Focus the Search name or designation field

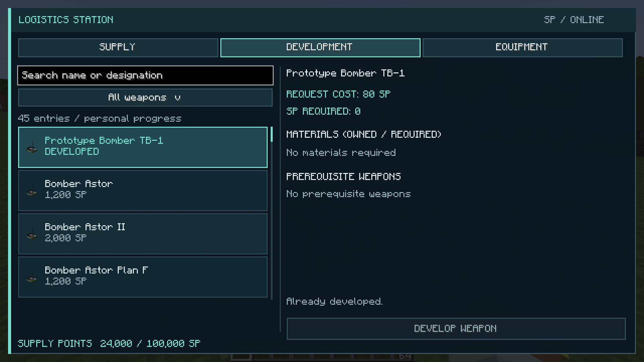(x=145, y=75)
